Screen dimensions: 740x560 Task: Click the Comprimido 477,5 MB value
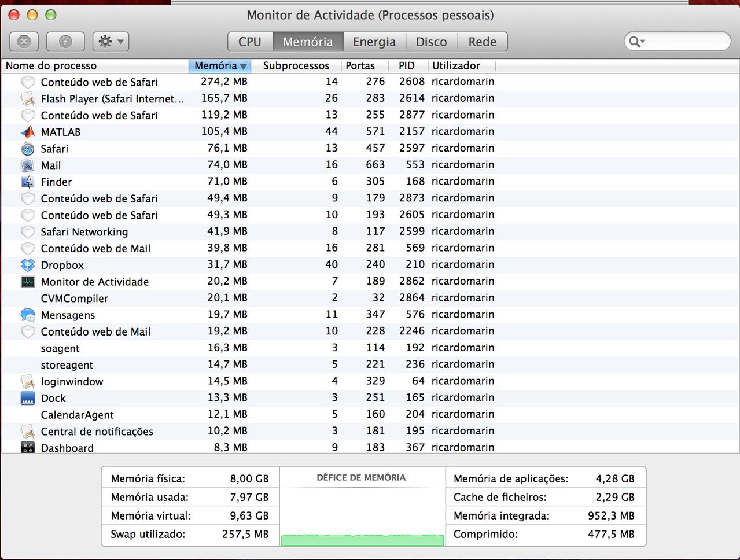pos(611,535)
